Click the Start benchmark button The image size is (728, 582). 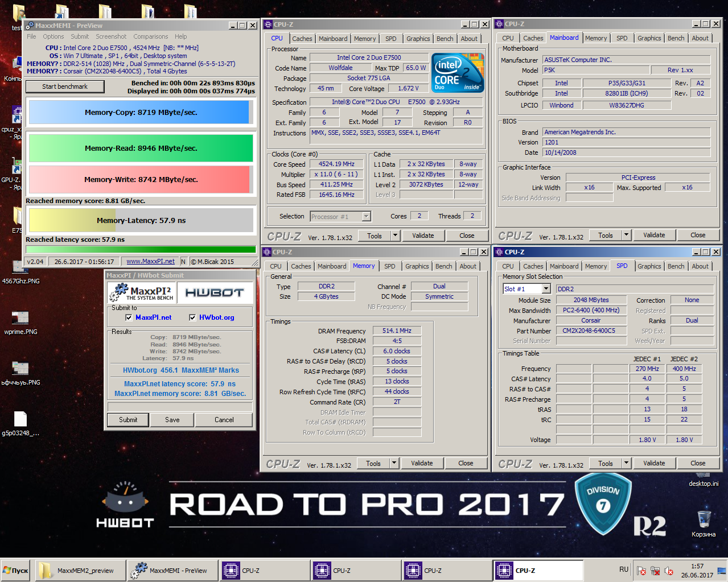click(65, 86)
